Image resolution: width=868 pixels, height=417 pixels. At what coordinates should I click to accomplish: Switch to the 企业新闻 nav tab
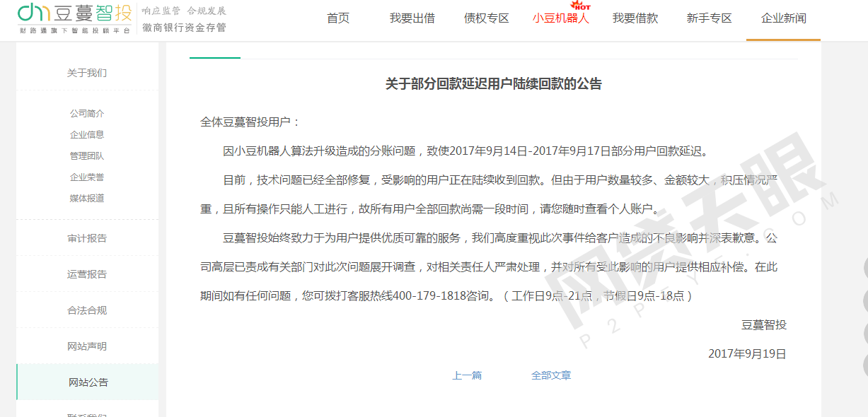783,18
